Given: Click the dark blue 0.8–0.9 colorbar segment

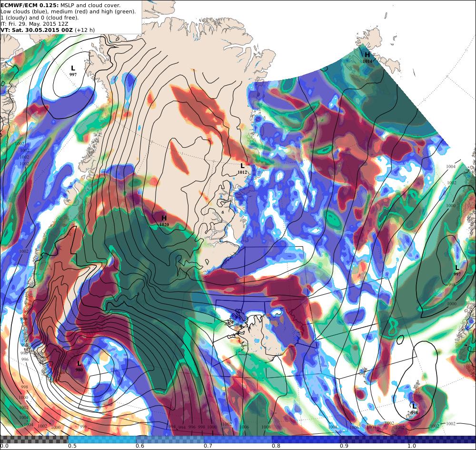Looking at the screenshot, I should point(306,440).
